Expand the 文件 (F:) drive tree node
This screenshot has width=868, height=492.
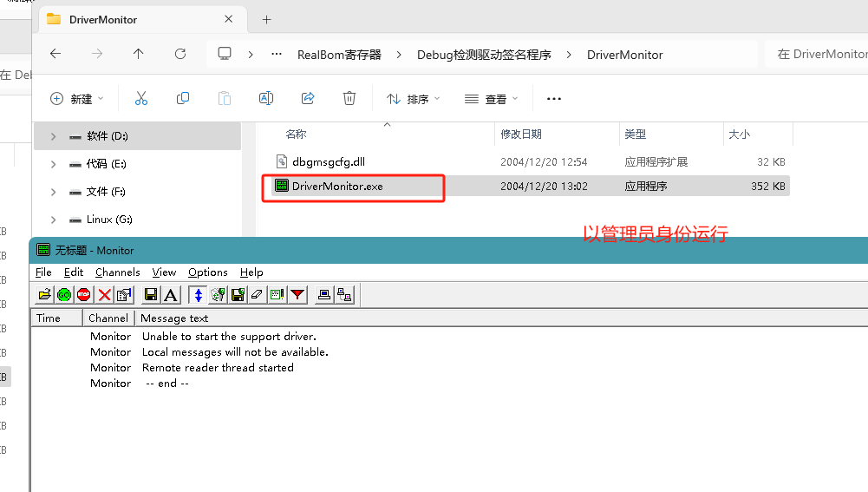tap(53, 192)
